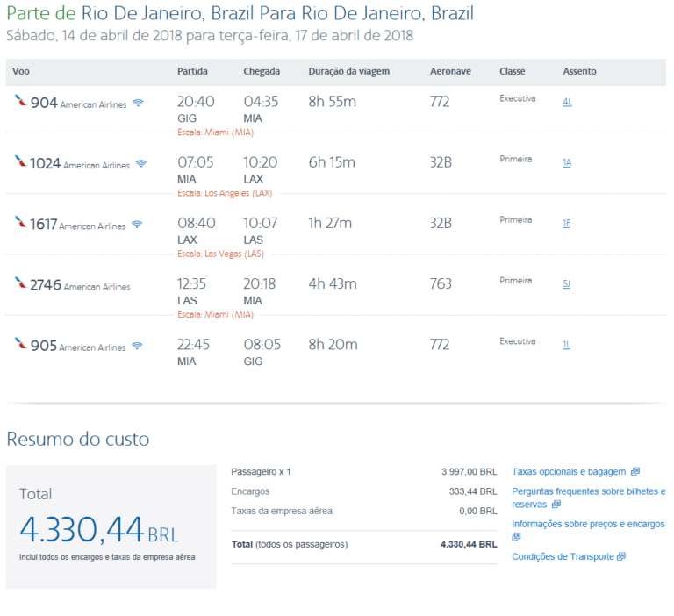
Task: Open the Condições de Transporte link
Action: [563, 556]
